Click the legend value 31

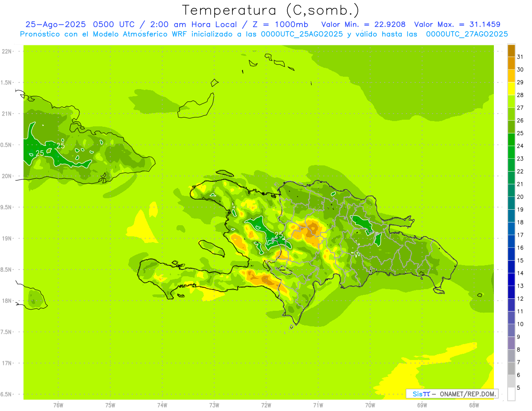(x=520, y=57)
